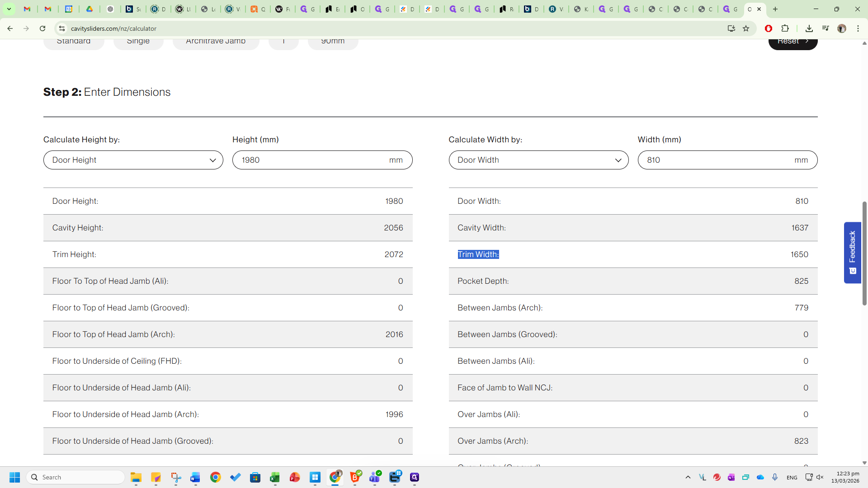This screenshot has height=488, width=868.
Task: Click the Width (mm) input field
Action: (x=719, y=160)
